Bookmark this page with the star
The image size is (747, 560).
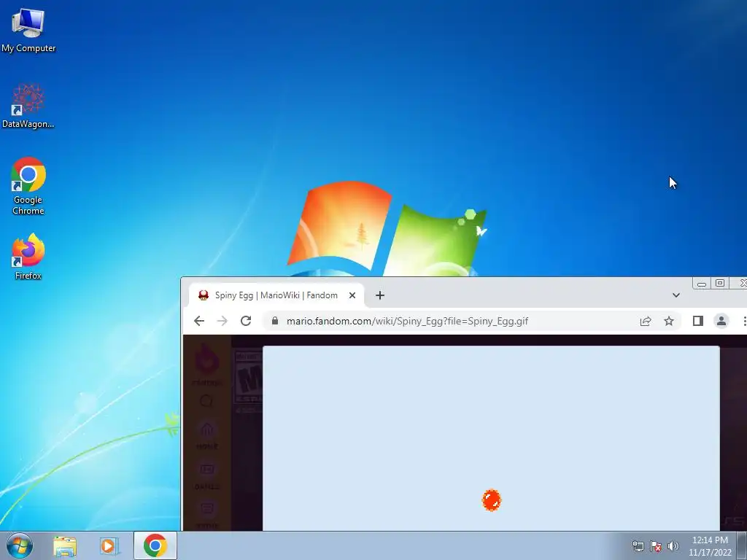tap(669, 321)
